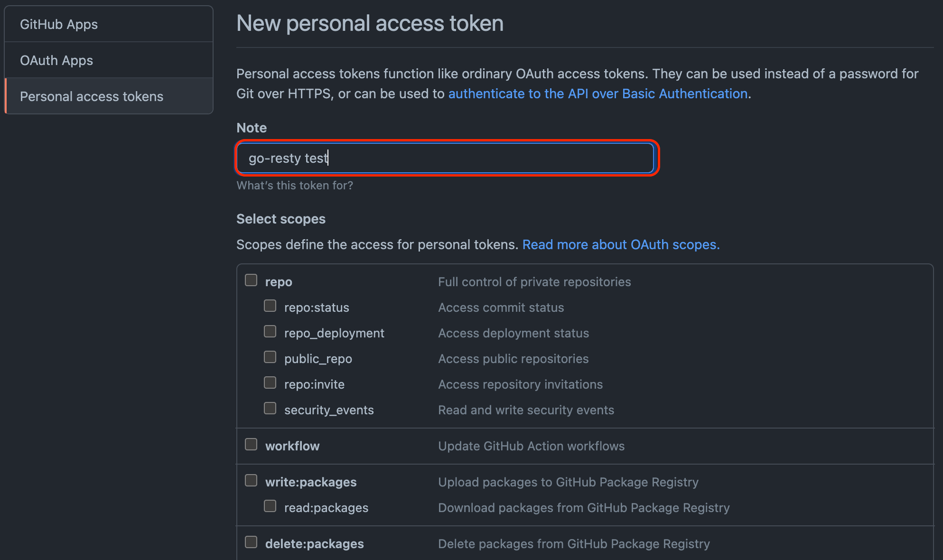Screen dimensions: 943x560
Task: Focus the Note input field
Action: pyautogui.click(x=445, y=158)
